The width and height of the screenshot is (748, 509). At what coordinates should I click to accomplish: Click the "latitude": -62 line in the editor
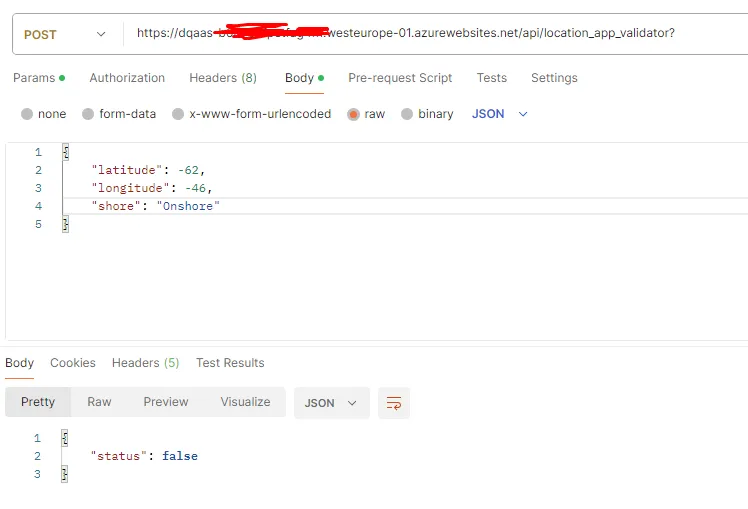[x=148, y=170]
